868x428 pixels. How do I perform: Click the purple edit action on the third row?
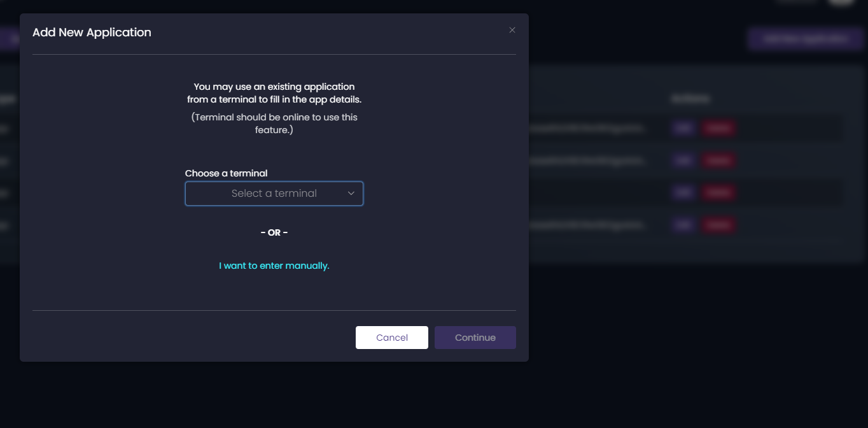coord(683,192)
